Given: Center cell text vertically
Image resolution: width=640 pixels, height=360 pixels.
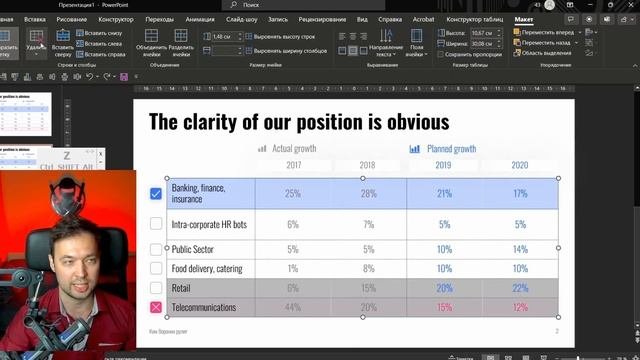Looking at the screenshot, I should 353,51.
